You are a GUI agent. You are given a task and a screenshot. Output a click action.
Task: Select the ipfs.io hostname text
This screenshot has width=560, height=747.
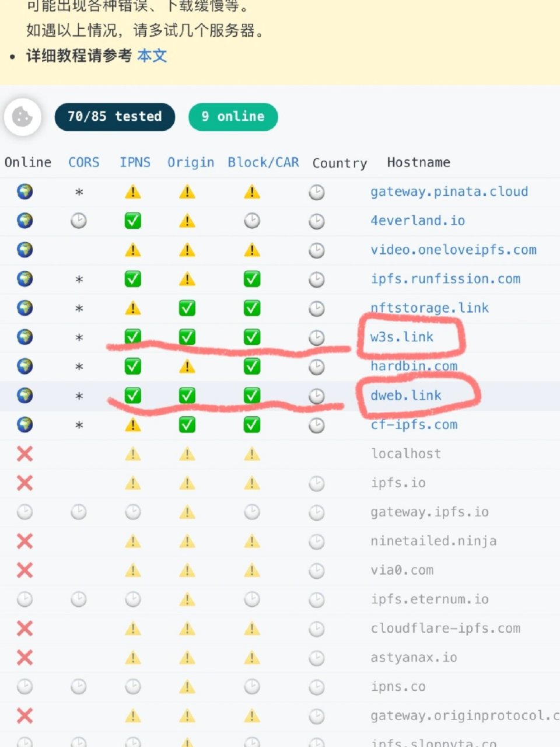(x=398, y=483)
